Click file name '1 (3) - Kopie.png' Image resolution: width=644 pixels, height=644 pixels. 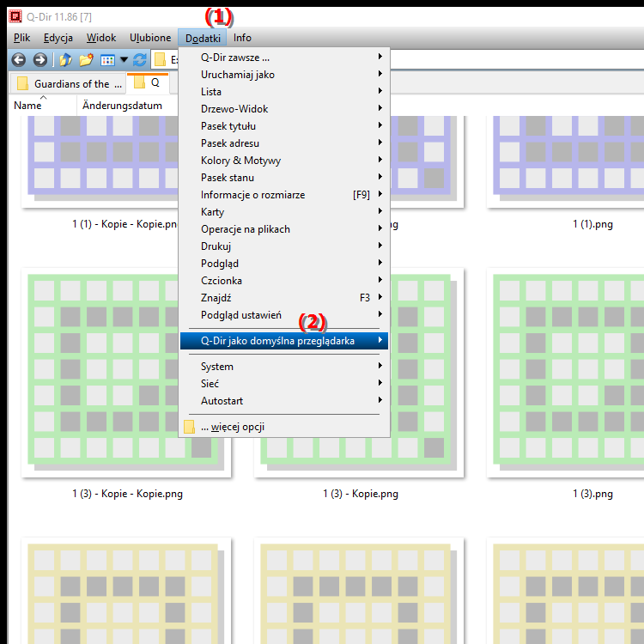coord(361,494)
